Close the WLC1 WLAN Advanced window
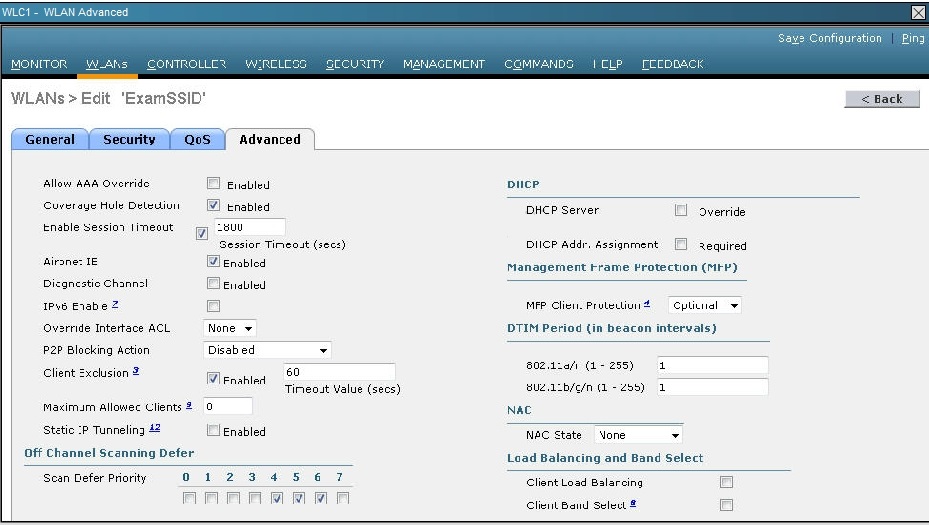This screenshot has width=929, height=525. tap(918, 12)
